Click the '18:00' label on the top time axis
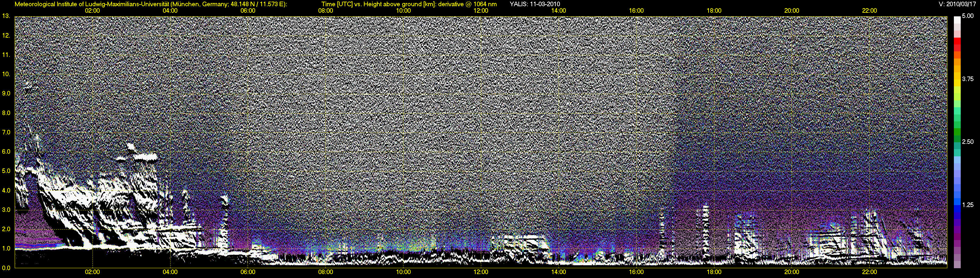The image size is (980, 278). (714, 11)
